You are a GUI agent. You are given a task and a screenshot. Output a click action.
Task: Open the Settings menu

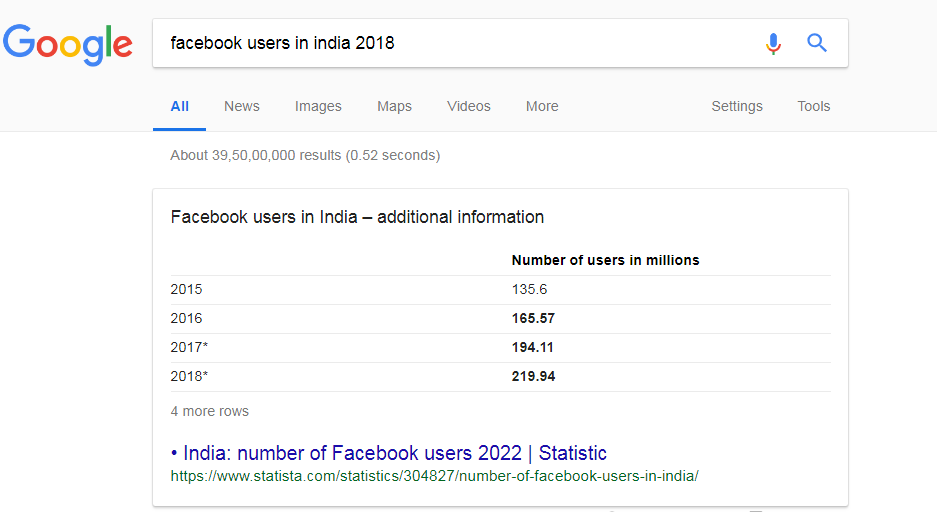point(737,106)
